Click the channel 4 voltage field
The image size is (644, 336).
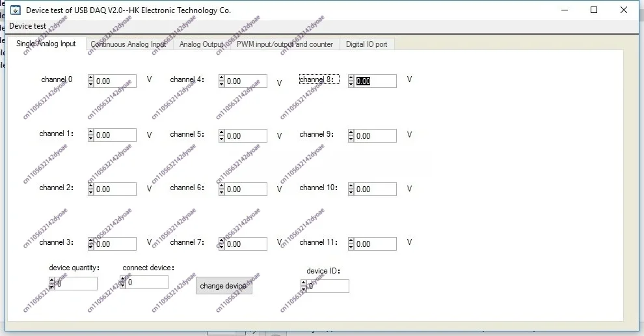click(x=246, y=81)
